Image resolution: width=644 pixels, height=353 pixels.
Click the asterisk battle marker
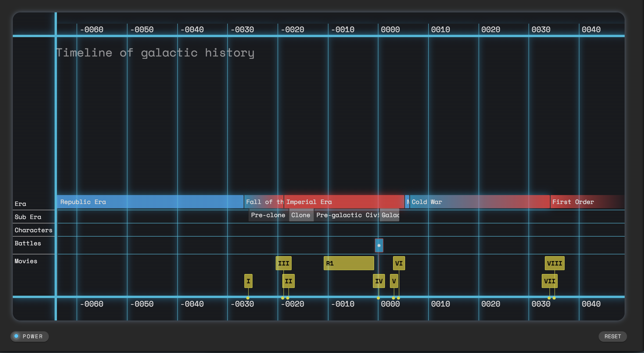click(x=379, y=245)
